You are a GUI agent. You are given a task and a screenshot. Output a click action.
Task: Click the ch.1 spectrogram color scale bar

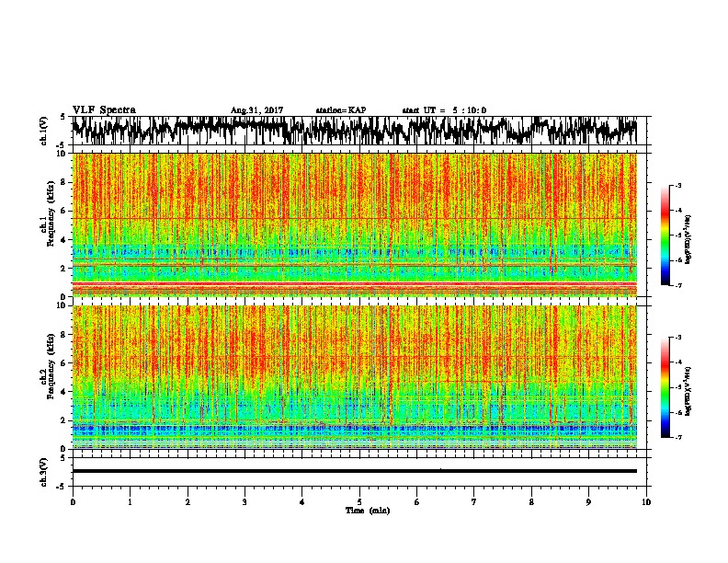(x=665, y=236)
